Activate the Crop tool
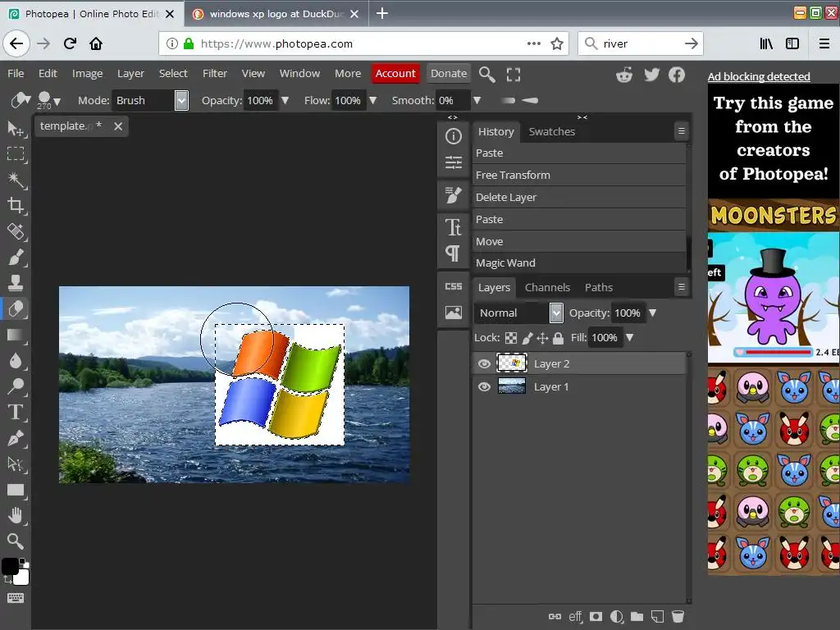Screen dimensions: 840x630 click(x=15, y=205)
